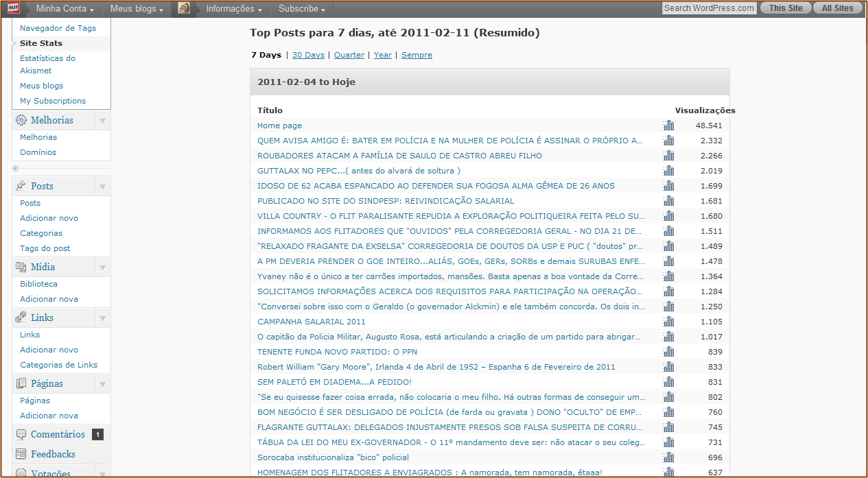Open the Meus blogs dropdown menu

pos(137,9)
